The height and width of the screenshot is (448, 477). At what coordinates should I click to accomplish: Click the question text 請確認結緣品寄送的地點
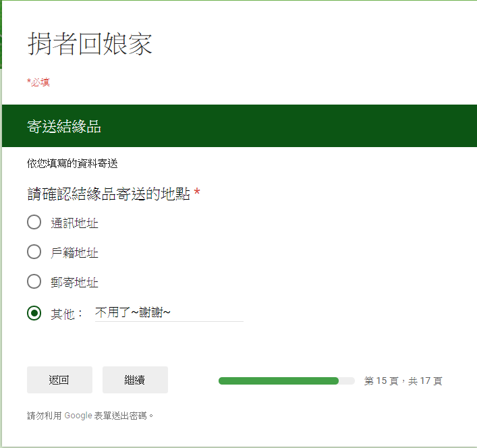pos(109,194)
